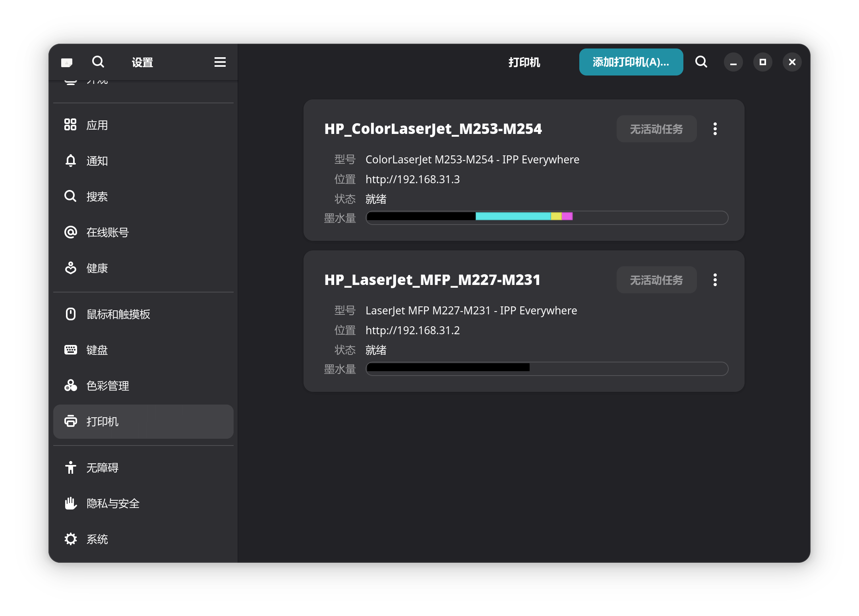The height and width of the screenshot is (616, 859).
Task: Click 就绪 status on the LaserJet MFP card
Action: click(376, 350)
